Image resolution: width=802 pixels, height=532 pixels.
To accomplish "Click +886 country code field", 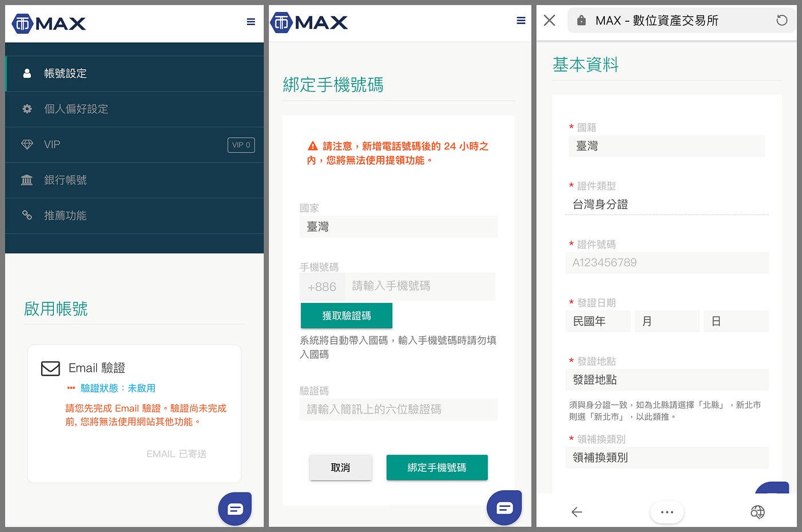I will pos(322,287).
